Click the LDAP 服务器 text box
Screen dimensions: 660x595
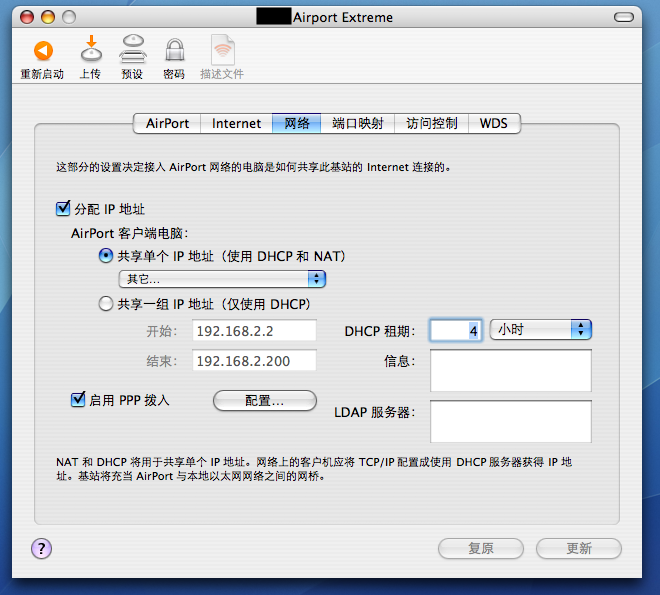point(511,421)
